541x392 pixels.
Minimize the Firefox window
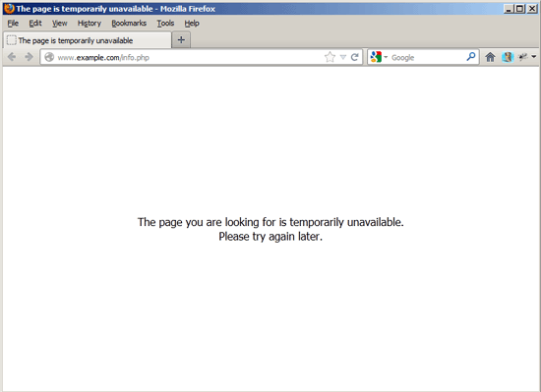pos(509,9)
